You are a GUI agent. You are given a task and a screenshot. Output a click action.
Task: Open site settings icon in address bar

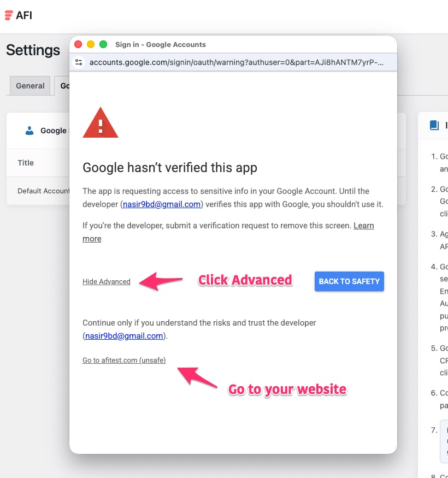point(79,62)
